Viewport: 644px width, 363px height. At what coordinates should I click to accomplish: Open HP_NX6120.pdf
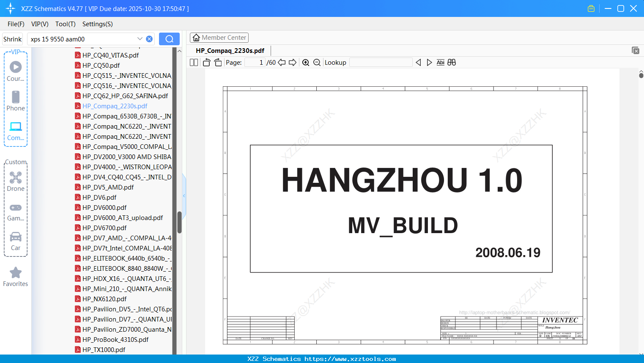[x=101, y=299]
